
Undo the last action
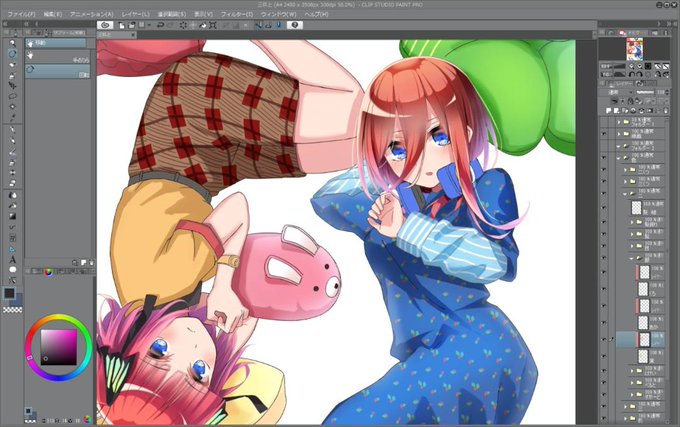(160, 25)
